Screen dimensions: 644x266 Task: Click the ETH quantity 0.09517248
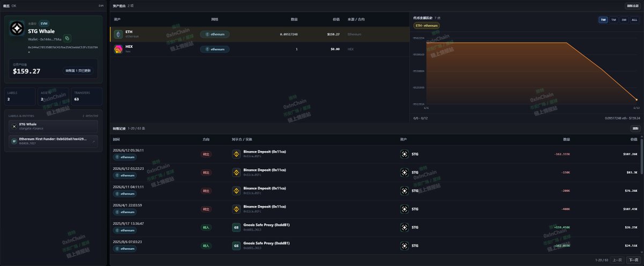[289, 34]
